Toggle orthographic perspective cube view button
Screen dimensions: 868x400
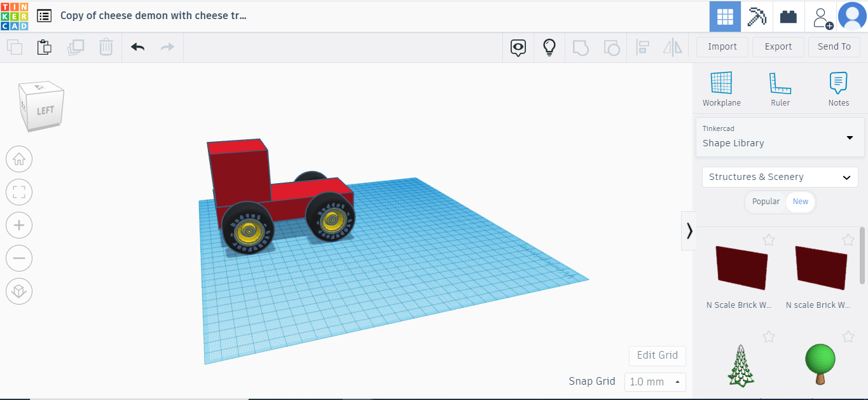(x=19, y=291)
